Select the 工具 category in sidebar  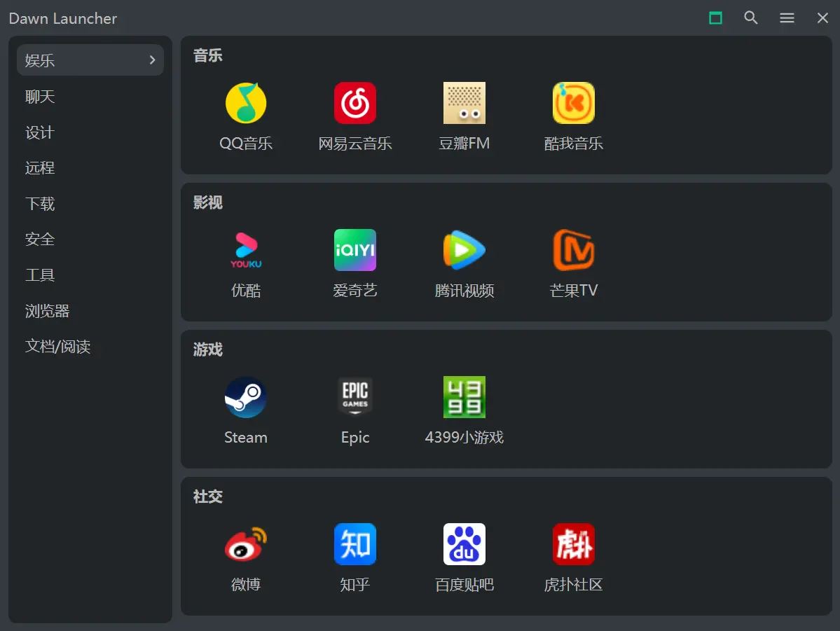coord(40,275)
